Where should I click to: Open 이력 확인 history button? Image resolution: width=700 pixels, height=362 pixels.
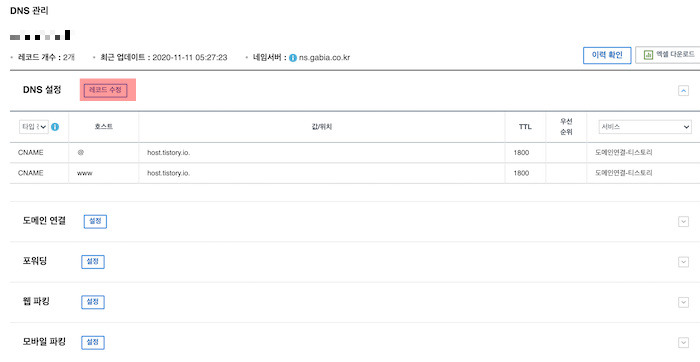tap(607, 55)
